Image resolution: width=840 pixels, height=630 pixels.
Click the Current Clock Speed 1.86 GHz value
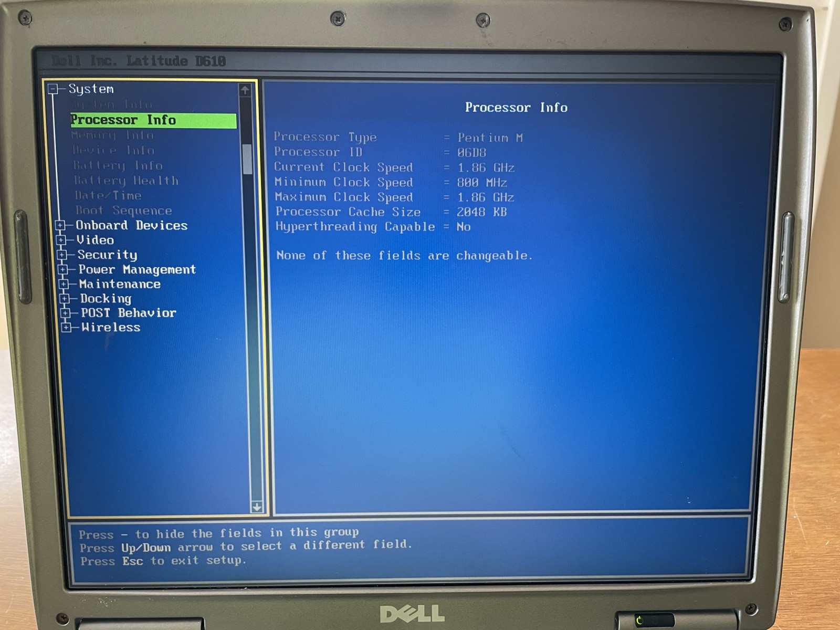point(486,167)
